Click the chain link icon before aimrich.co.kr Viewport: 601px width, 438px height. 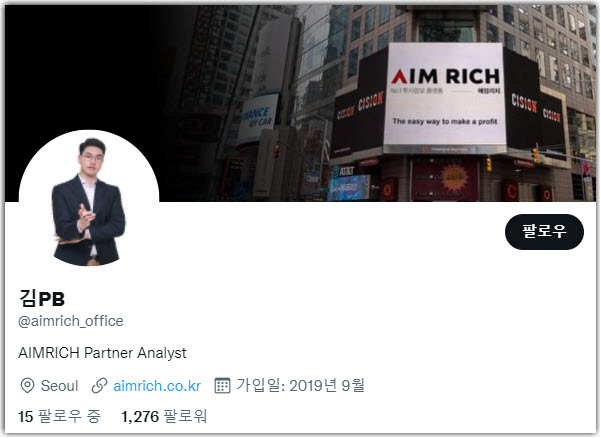click(99, 386)
